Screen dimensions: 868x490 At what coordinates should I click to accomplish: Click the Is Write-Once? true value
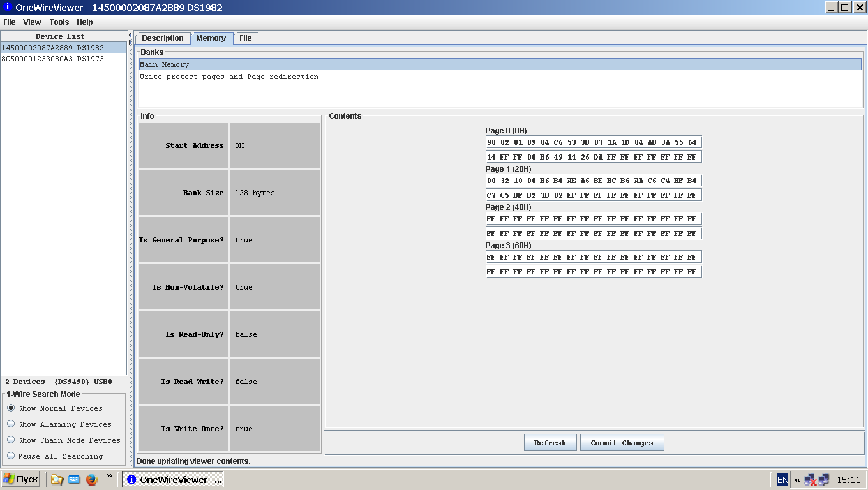pos(275,429)
